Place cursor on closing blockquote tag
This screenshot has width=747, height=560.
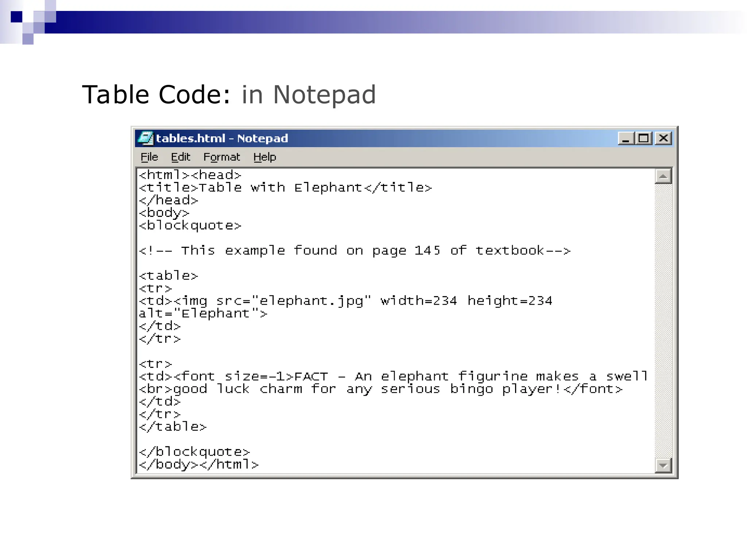(194, 452)
